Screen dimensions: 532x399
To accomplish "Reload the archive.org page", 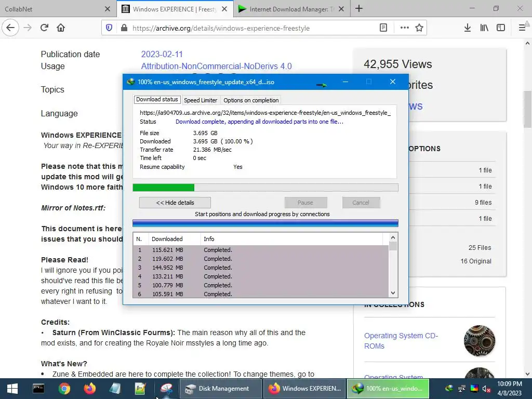I will pyautogui.click(x=45, y=28).
